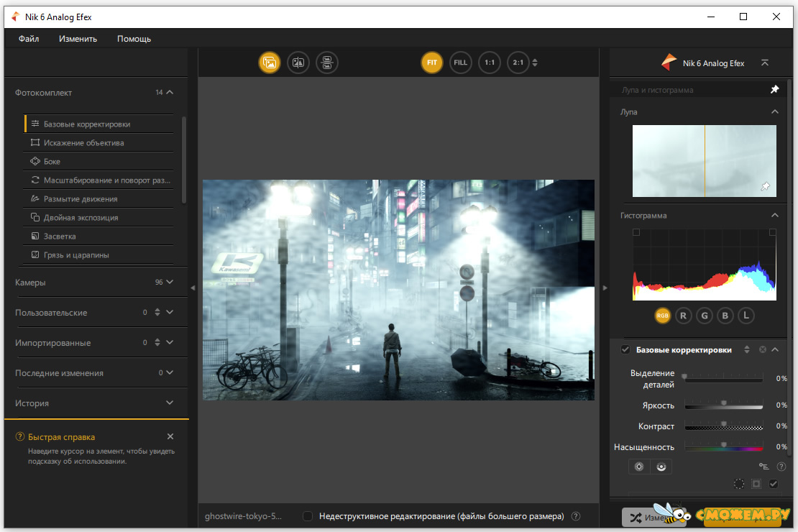Click the loupe preview thumbnail
The image size is (798, 532).
(705, 161)
